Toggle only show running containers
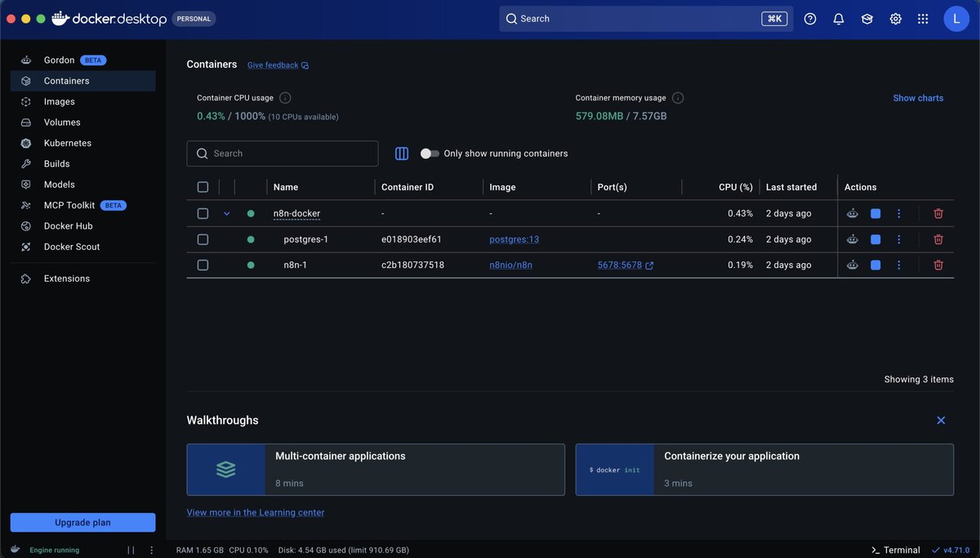The height and width of the screenshot is (558, 980). (x=430, y=154)
